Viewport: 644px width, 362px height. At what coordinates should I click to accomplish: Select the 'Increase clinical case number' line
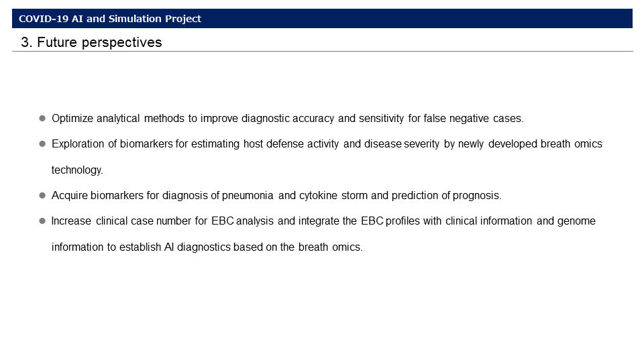point(323,221)
